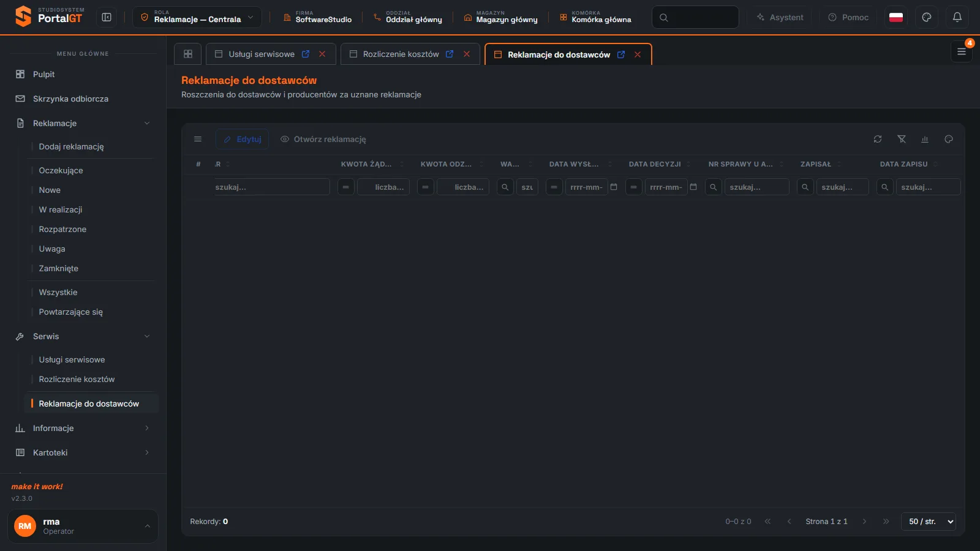Refresh the table data
This screenshot has width=980, height=551.
tap(878, 139)
